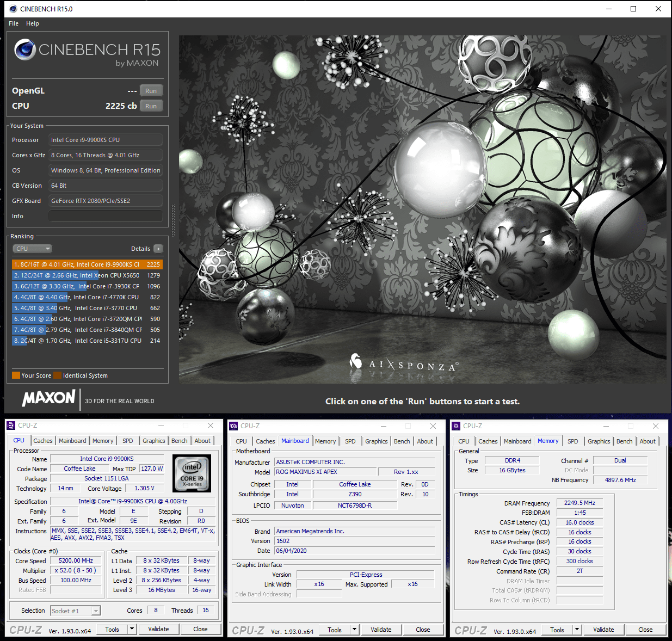Open About tab in first CPU-Z window
The width and height of the screenshot is (672, 641).
tap(202, 441)
